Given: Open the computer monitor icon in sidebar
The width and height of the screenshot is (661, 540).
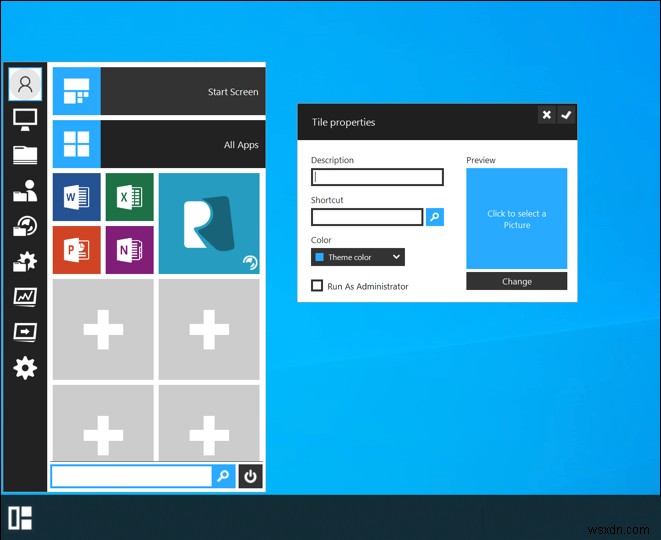Looking at the screenshot, I should 25,120.
